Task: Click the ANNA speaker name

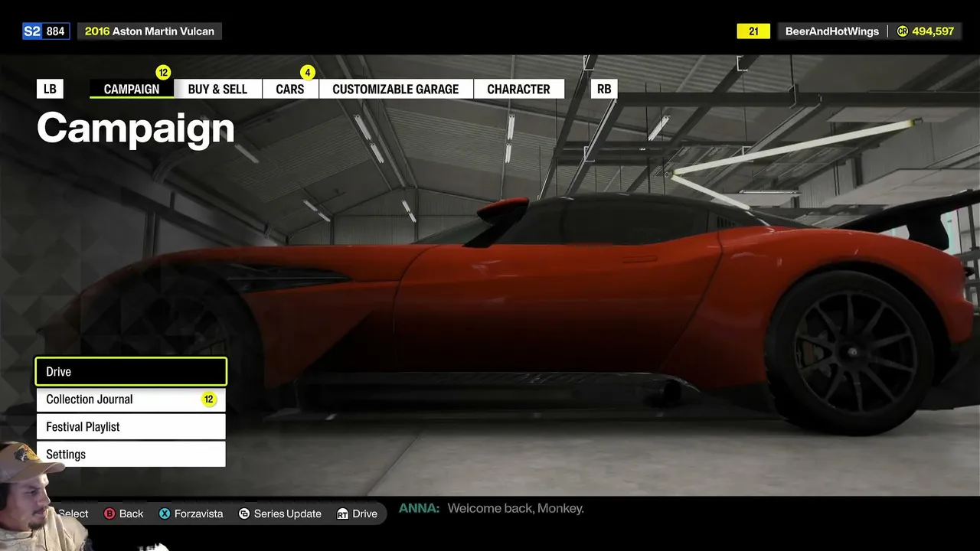Action: 420,508
